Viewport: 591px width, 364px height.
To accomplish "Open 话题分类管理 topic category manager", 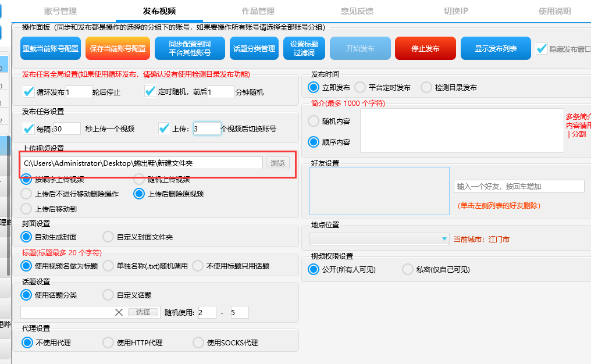I will click(x=254, y=49).
